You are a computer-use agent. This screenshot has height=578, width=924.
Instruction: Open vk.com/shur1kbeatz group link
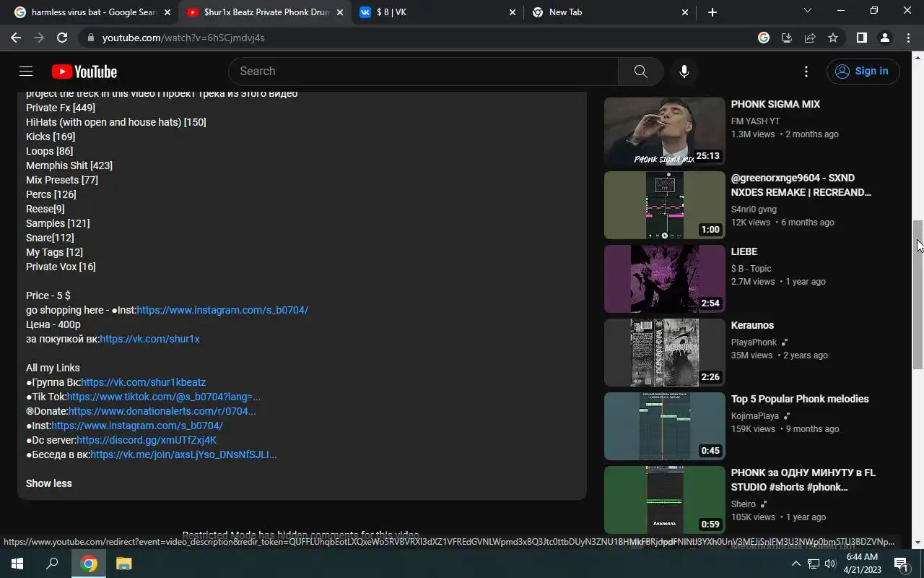(143, 382)
